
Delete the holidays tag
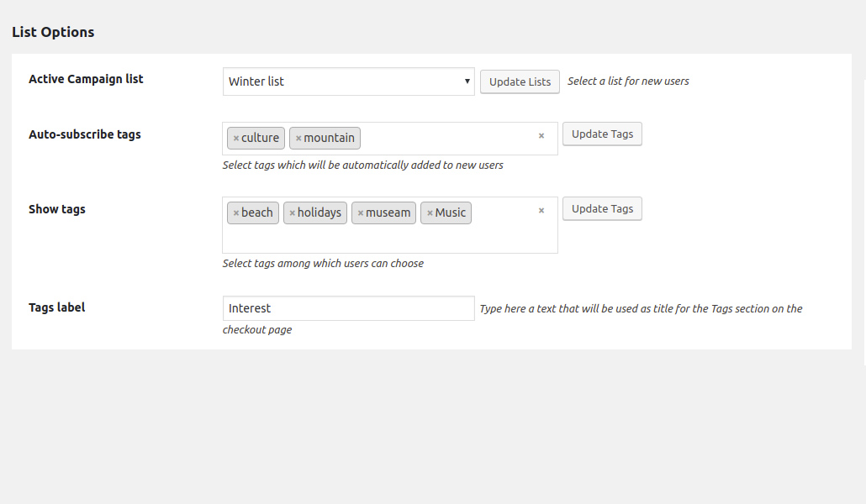(x=293, y=213)
